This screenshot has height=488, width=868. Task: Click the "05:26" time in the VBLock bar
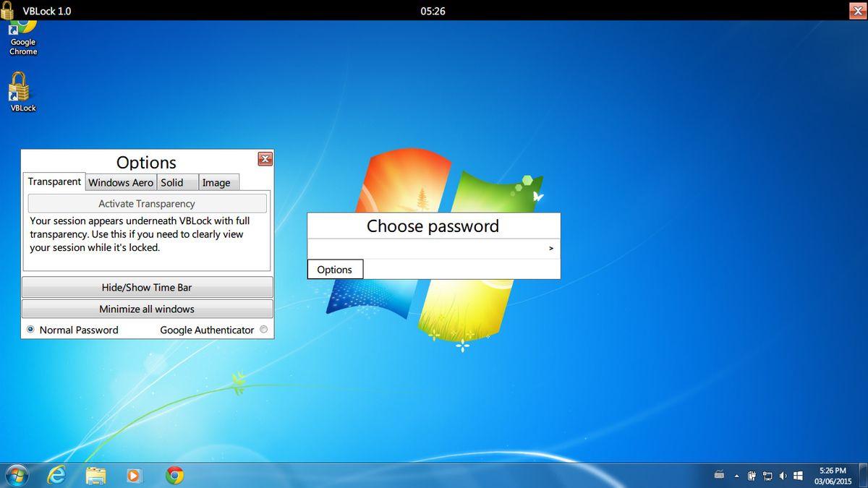click(433, 11)
